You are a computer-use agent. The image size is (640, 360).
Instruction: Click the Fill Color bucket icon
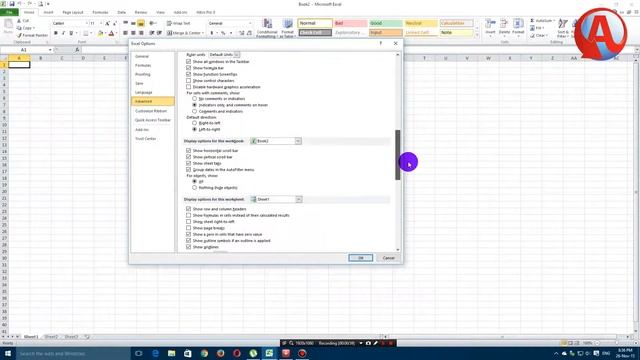point(100,33)
